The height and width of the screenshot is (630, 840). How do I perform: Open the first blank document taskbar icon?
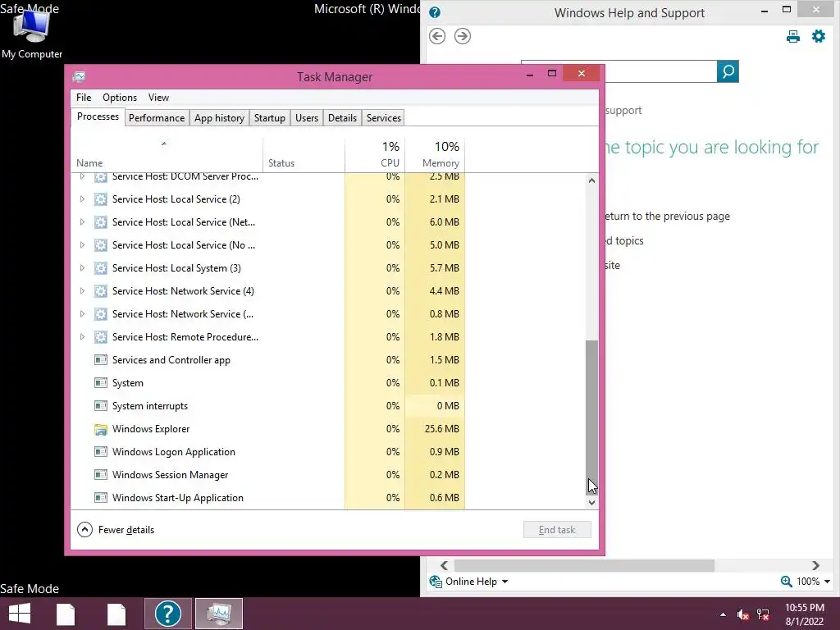66,614
